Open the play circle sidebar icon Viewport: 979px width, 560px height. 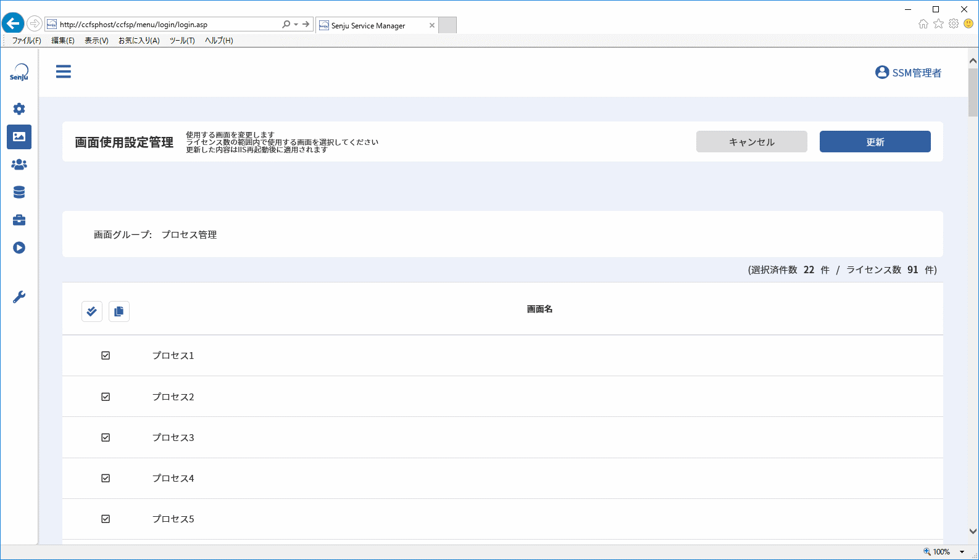(x=19, y=248)
